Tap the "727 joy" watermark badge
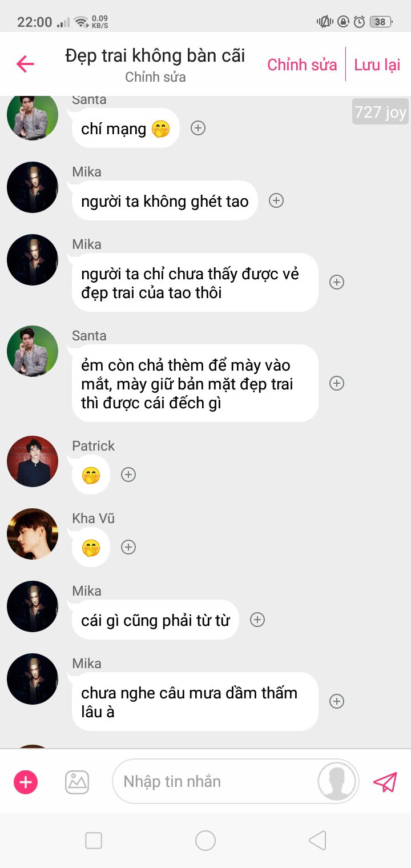This screenshot has width=411, height=868. 380,112
